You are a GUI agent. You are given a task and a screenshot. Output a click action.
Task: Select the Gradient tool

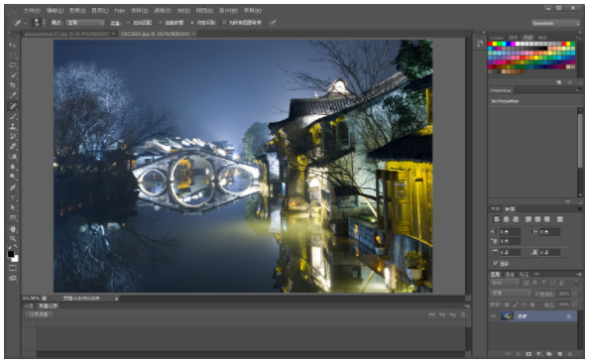(13, 157)
